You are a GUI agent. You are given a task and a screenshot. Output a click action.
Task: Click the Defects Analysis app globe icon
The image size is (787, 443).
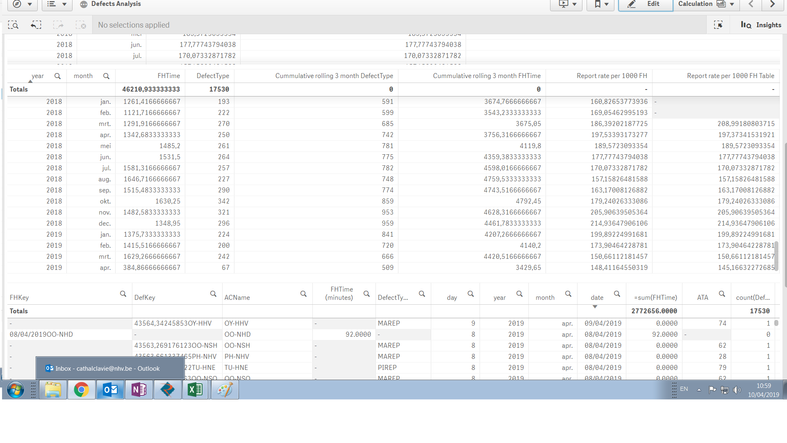pyautogui.click(x=84, y=4)
